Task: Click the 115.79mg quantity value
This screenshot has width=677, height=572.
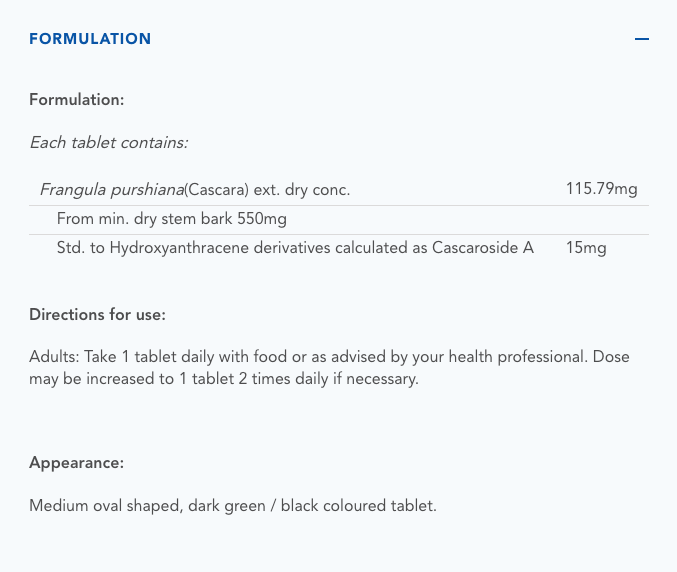Action: click(x=601, y=189)
